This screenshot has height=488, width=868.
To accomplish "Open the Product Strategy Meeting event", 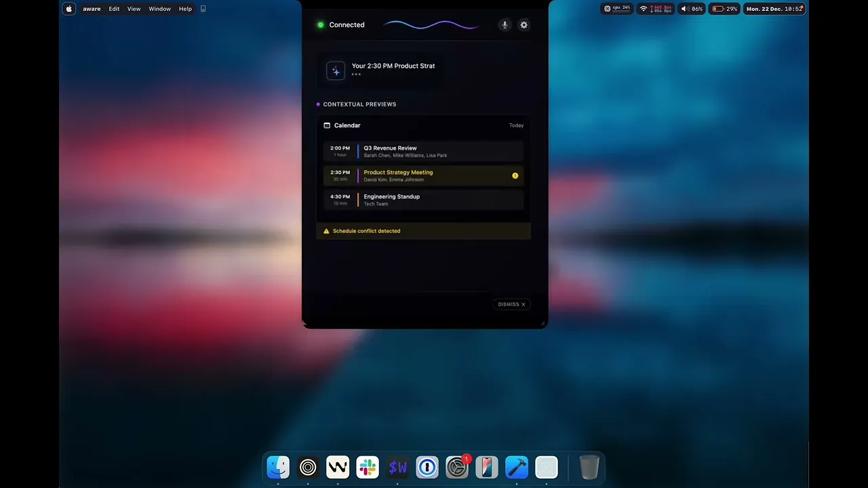I will [424, 176].
